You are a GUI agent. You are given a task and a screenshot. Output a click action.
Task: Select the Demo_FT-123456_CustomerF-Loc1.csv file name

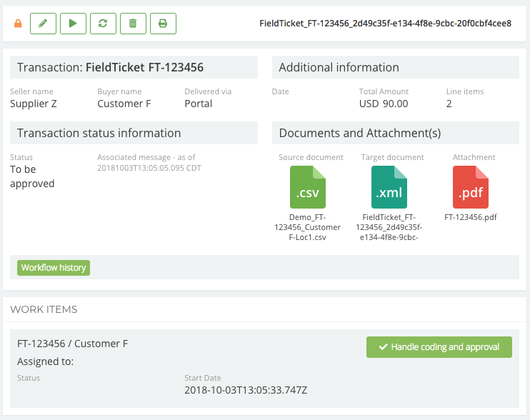(308, 227)
